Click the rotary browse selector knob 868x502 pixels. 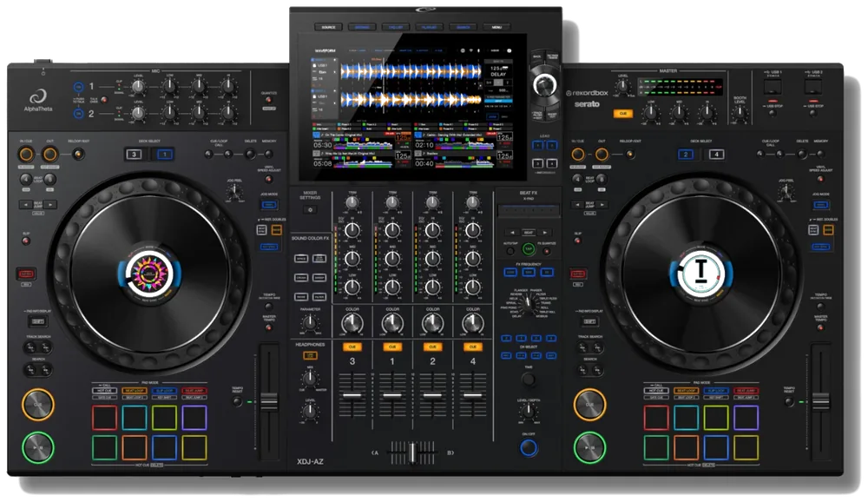pos(545,84)
